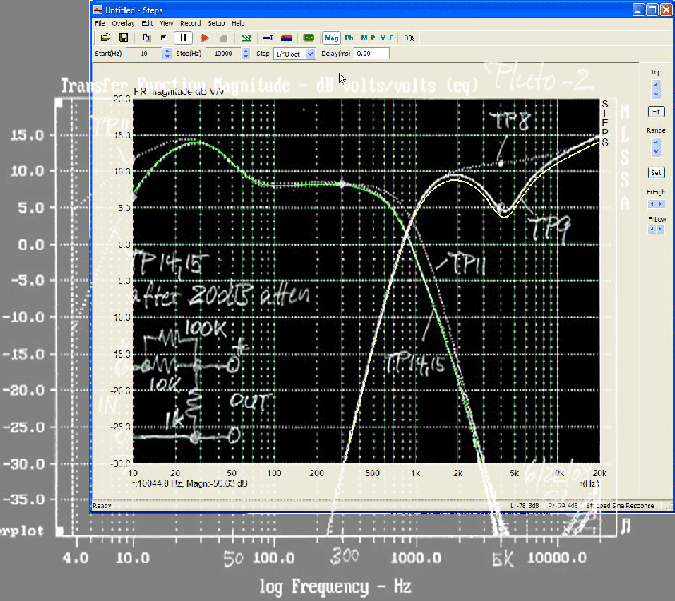The image size is (675, 601).
Task: Click the rightmost toolbar button after the view toggles
Action: (409, 38)
